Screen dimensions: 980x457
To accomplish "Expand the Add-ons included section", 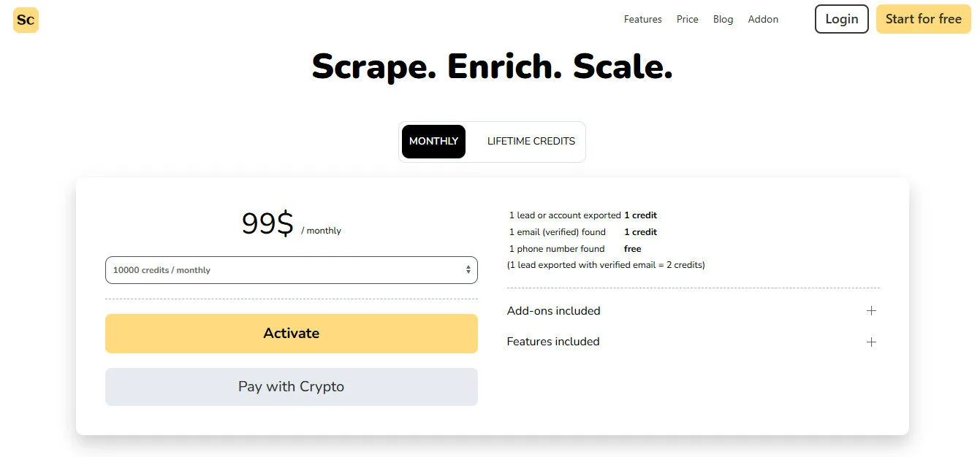I will [x=553, y=310].
